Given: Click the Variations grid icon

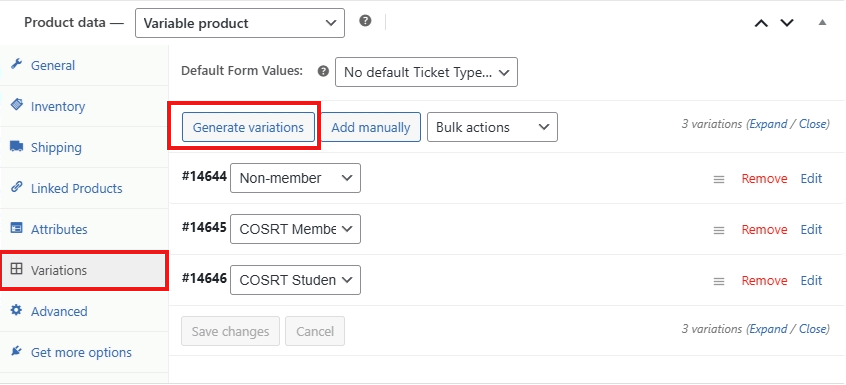Looking at the screenshot, I should click(17, 269).
